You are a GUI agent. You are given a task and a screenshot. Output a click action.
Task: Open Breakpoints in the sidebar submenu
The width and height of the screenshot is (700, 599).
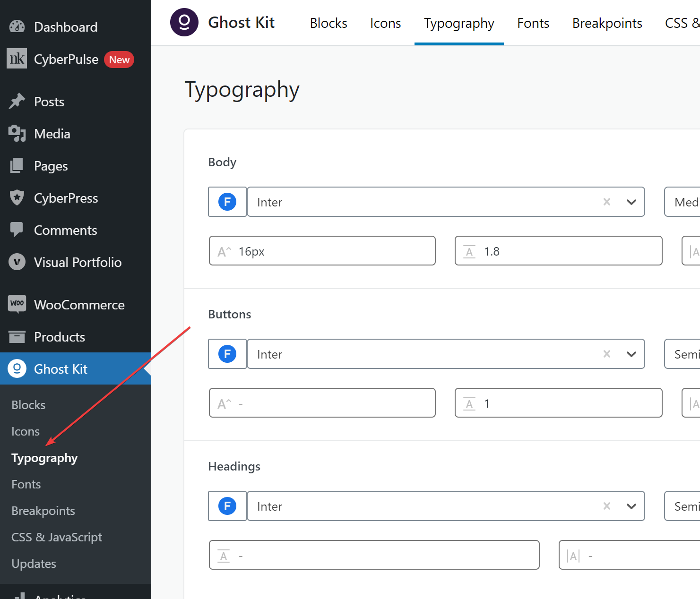point(43,511)
